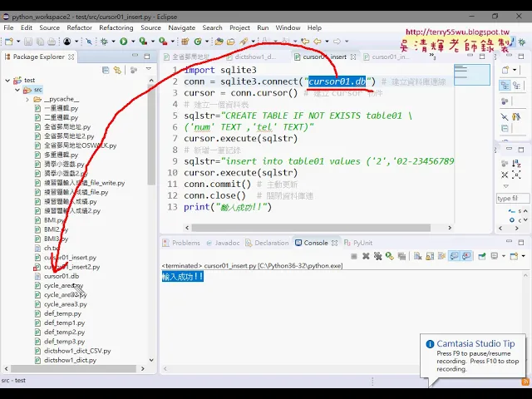Switch to the Javadoc tab
The image size is (532, 399).
point(224,243)
